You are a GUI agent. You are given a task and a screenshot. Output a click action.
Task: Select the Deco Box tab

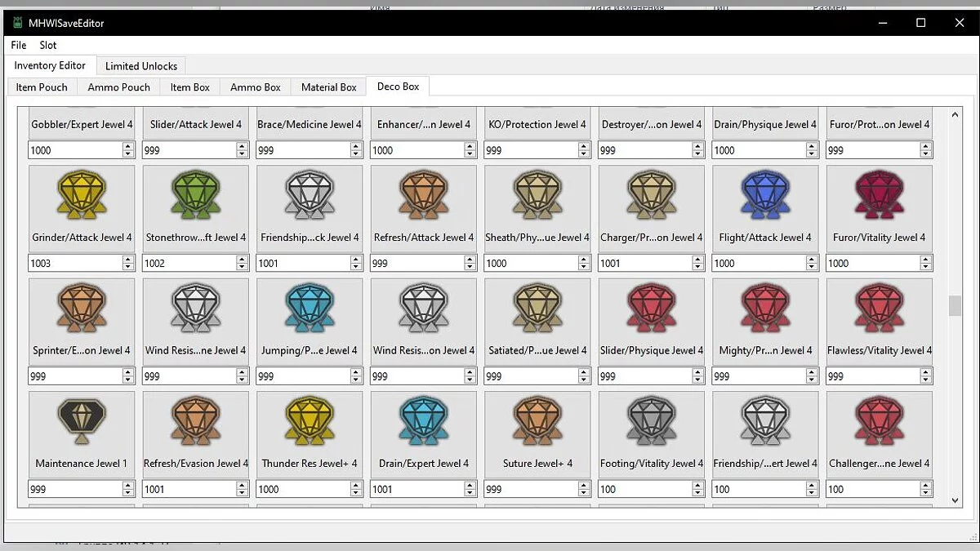(399, 87)
